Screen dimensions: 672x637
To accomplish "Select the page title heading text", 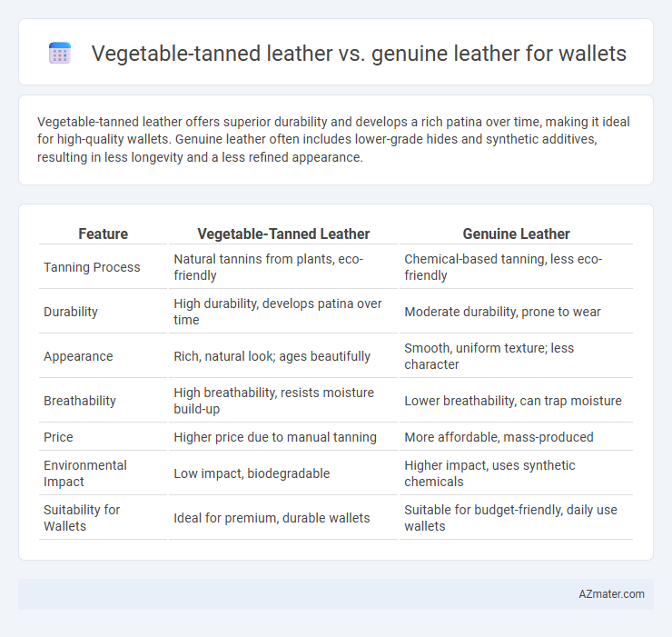I will point(359,54).
